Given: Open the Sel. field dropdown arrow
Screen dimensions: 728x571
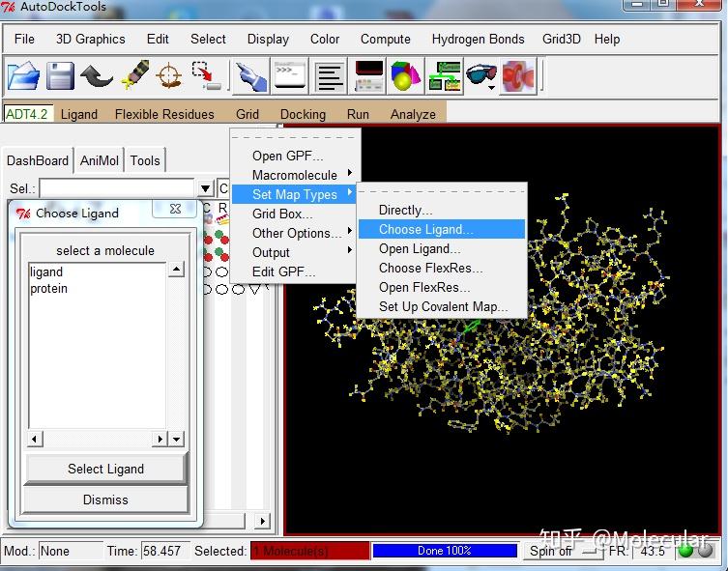Looking at the screenshot, I should 205,189.
